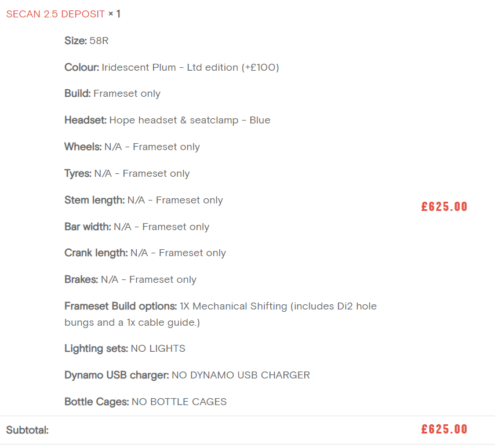This screenshot has height=448, width=495.
Task: Select the Tyres: N/A line
Action: tap(127, 173)
